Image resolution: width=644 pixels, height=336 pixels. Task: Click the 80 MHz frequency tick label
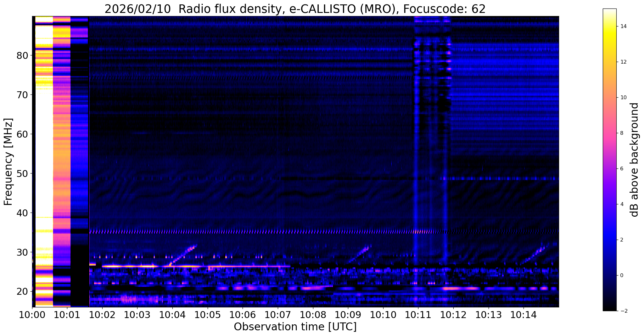tap(22, 55)
